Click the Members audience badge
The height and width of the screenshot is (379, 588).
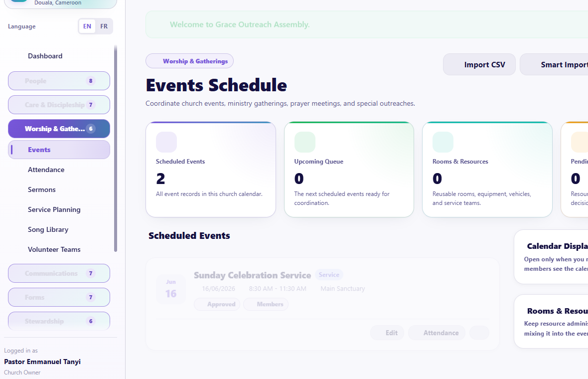point(266,304)
